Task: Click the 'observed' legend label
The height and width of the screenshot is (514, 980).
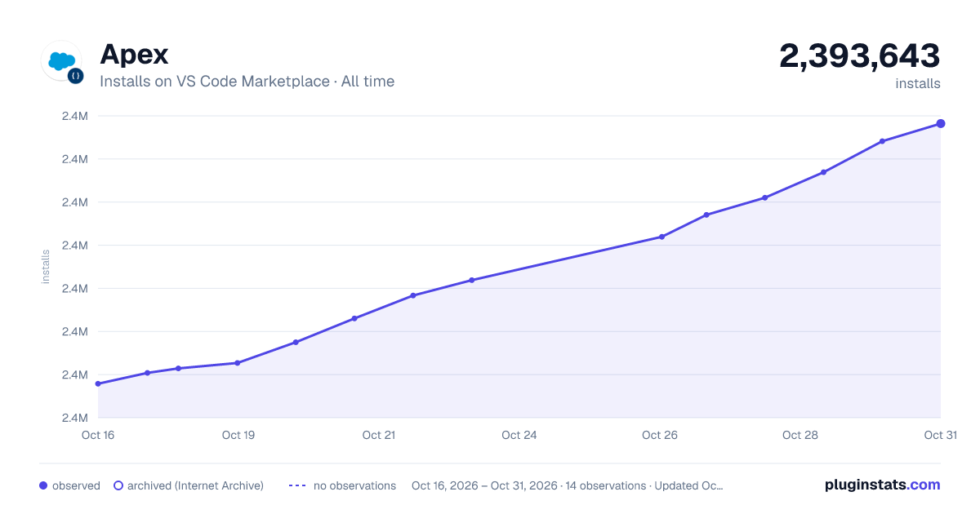Action: pyautogui.click(x=76, y=485)
